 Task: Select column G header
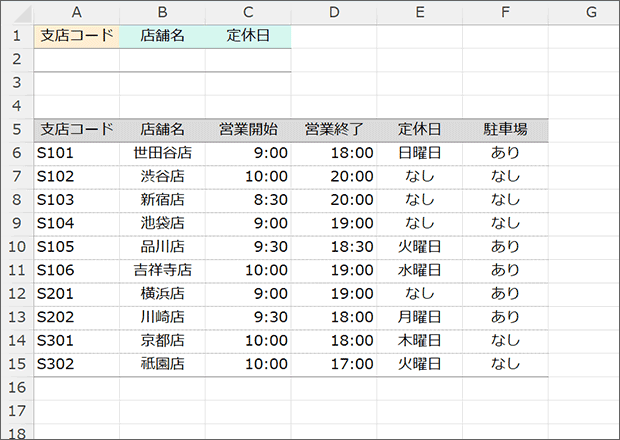point(590,11)
